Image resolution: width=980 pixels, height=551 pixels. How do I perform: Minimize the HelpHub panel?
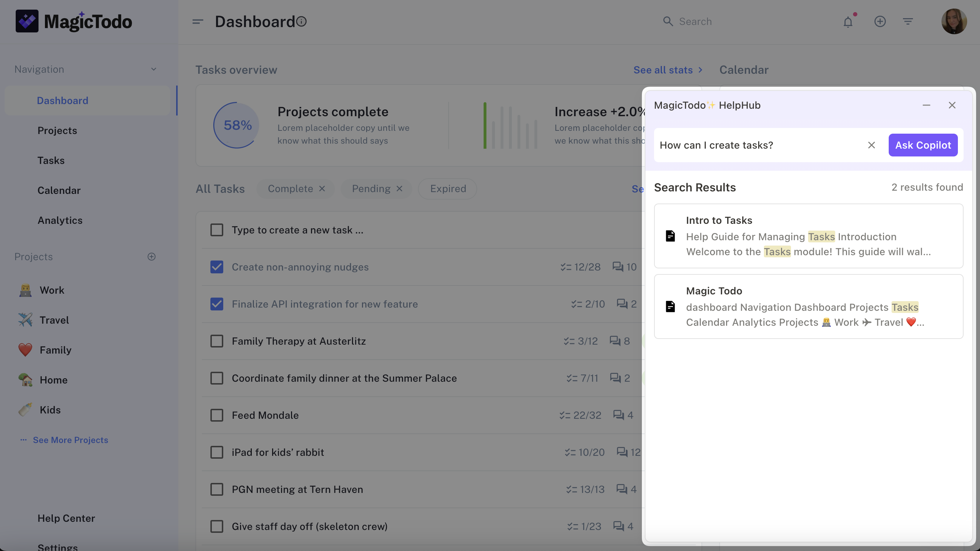click(926, 105)
